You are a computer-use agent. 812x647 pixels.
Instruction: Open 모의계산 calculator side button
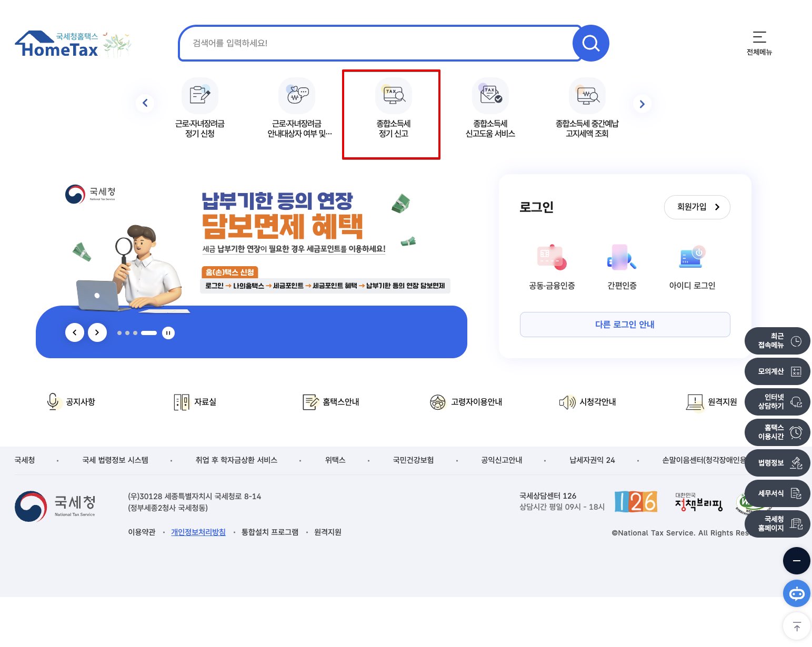coord(777,371)
